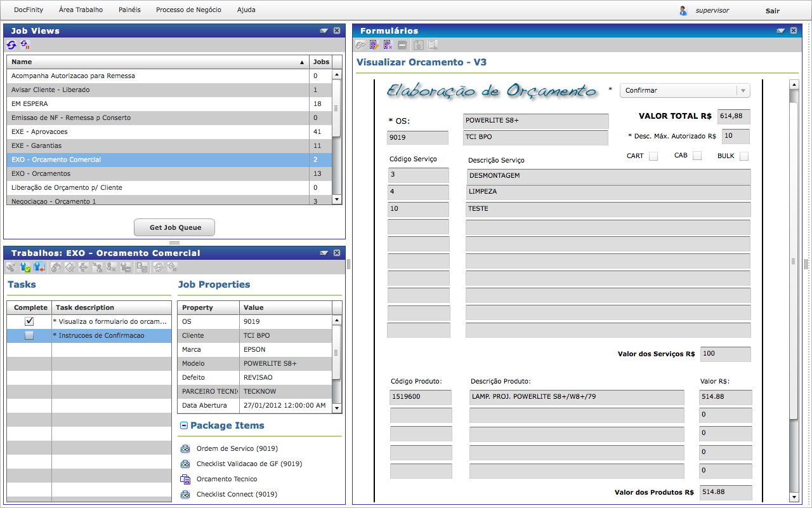This screenshot has height=508, width=812.
Task: Click the form icon with orange X
Action: [x=388, y=45]
